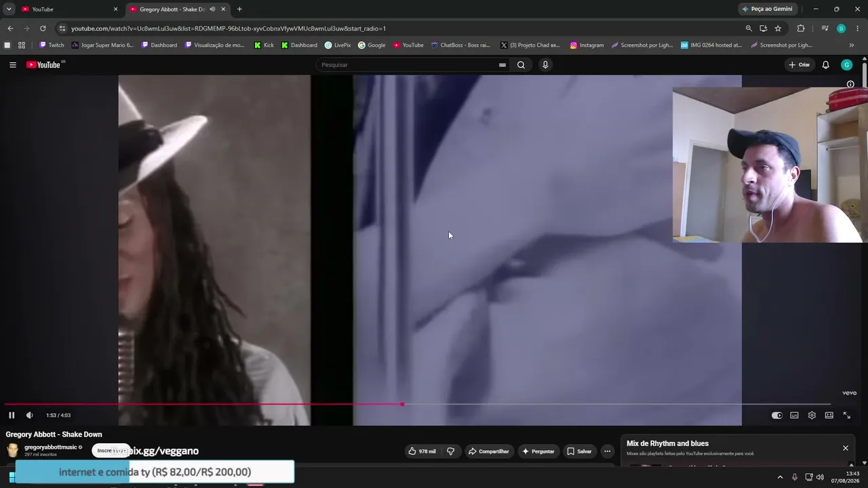The height and width of the screenshot is (488, 868).
Task: Open the ChatBoss bookmark
Action: point(460,45)
